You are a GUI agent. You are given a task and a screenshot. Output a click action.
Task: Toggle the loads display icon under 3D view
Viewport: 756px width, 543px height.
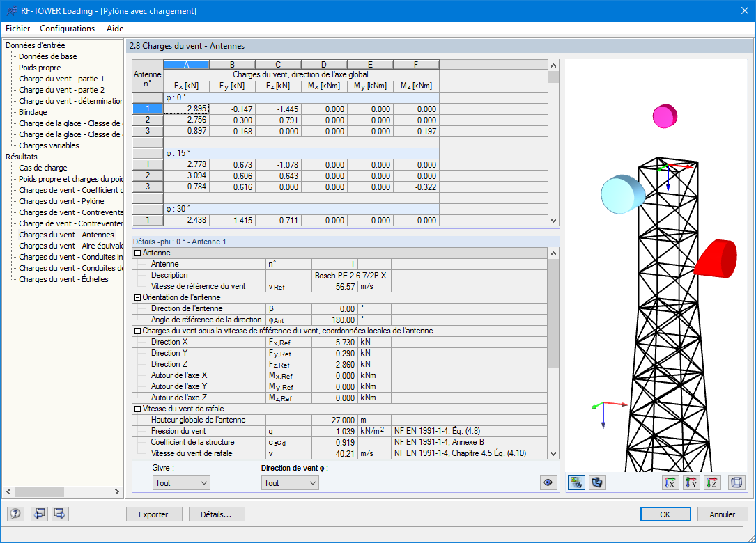576,482
